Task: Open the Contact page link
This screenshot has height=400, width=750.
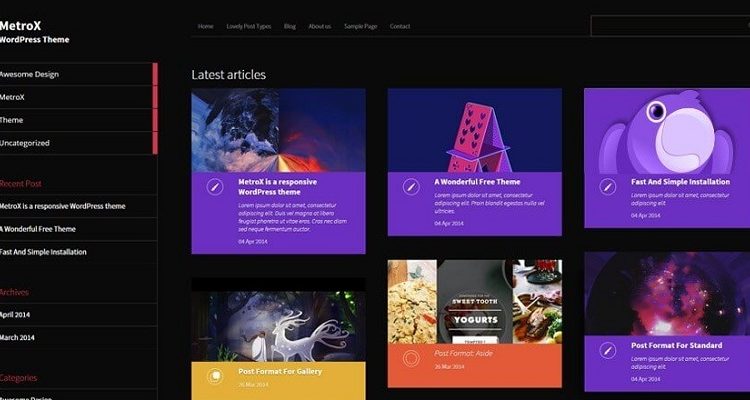Action: point(400,26)
